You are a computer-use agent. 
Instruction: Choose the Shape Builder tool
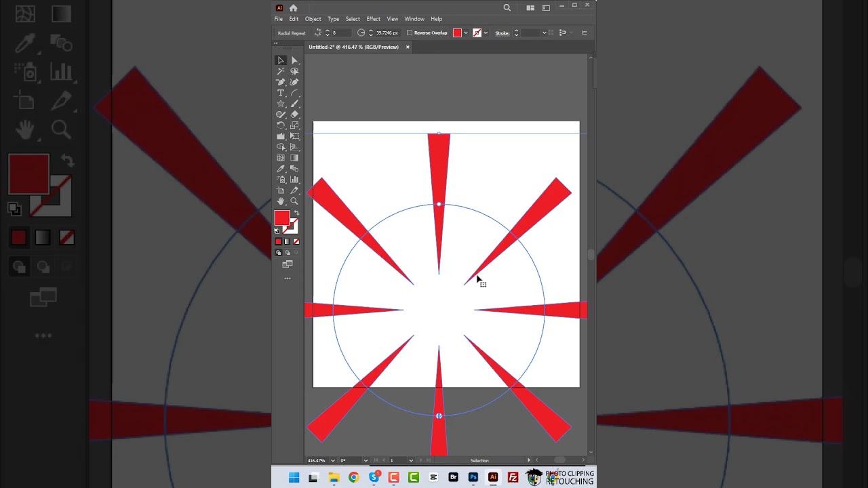pyautogui.click(x=281, y=147)
